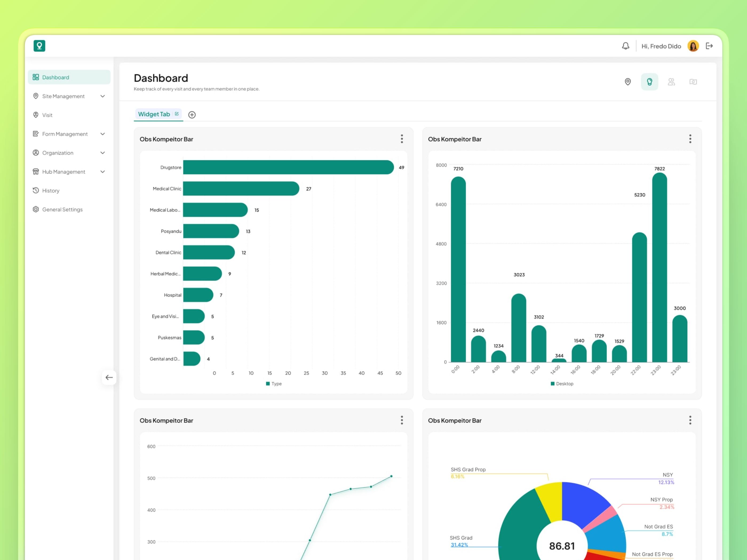Screen dimensions: 747x560
Task: Click the 7210 column bar
Action: [458, 269]
